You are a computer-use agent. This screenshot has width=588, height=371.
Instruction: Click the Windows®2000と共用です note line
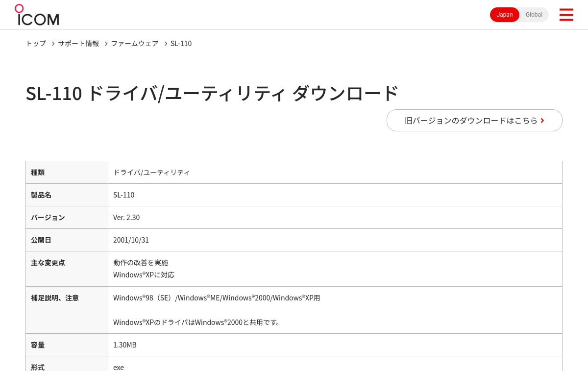pos(197,322)
